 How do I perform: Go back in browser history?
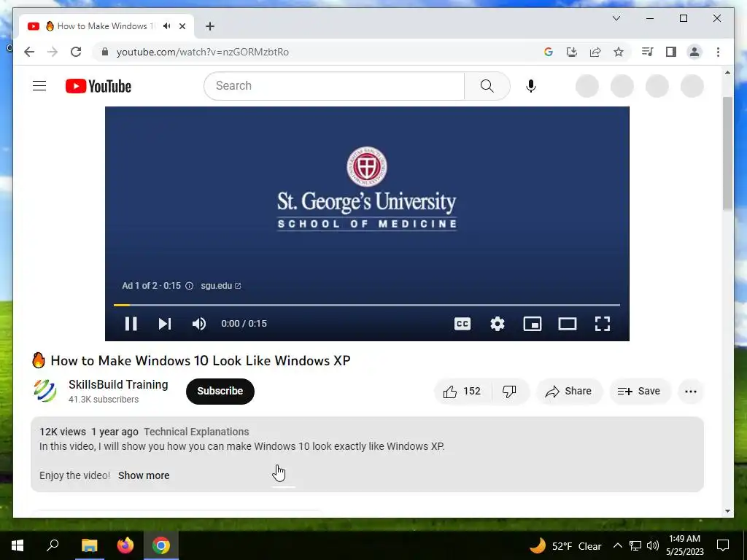click(x=29, y=52)
